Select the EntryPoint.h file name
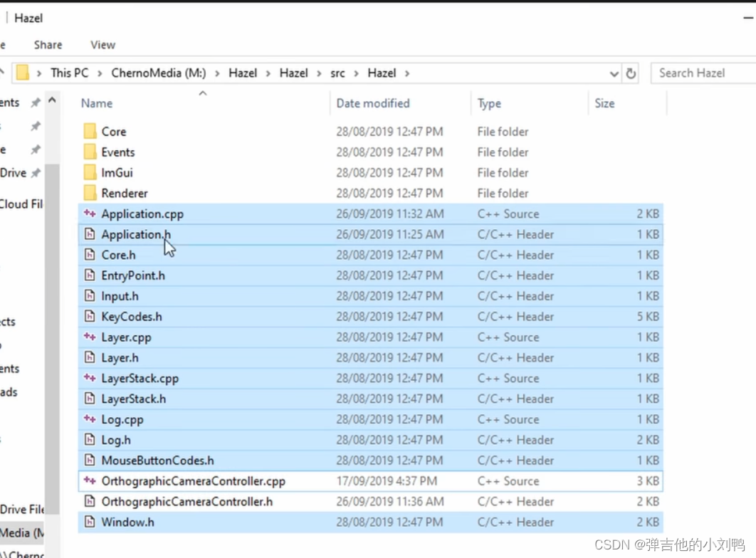Image resolution: width=756 pixels, height=558 pixels. 133,275
